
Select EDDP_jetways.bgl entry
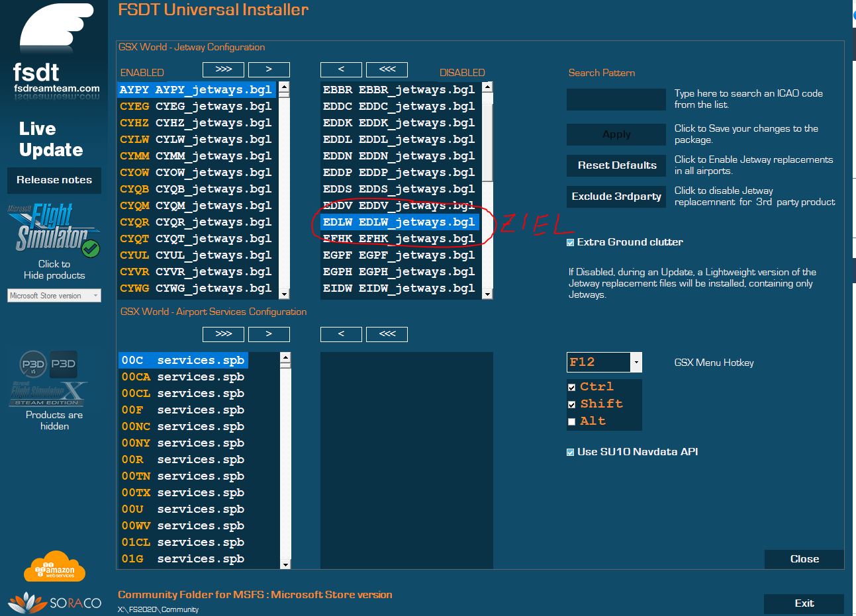[400, 172]
